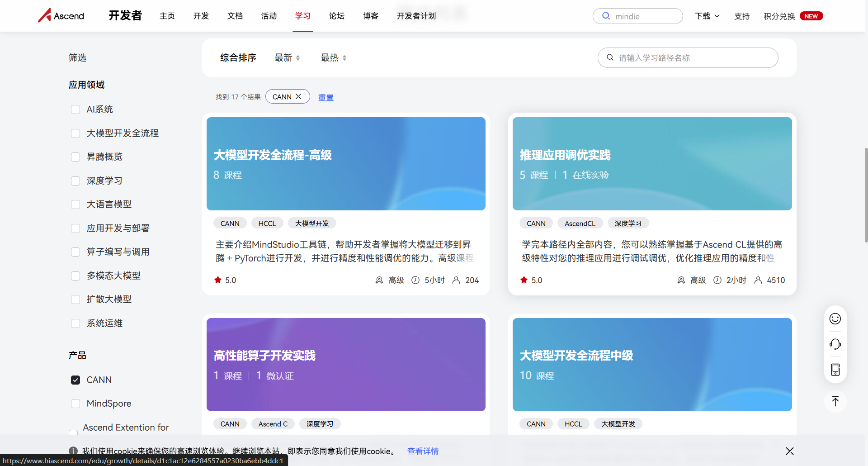Screen dimensions: 868x466
Task: Click 查看详情 cookie details link
Action: click(423, 451)
